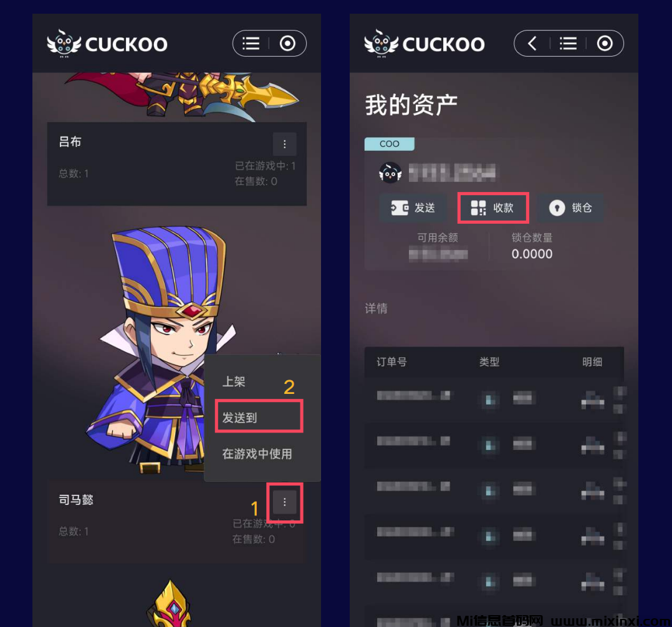Click the 锁仓 lock button

tap(570, 208)
